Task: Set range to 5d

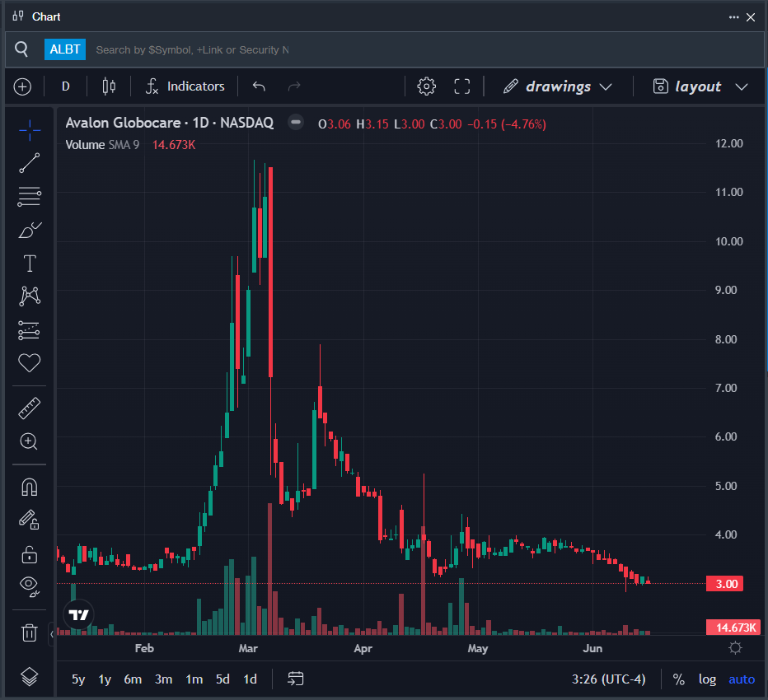Action: point(222,679)
